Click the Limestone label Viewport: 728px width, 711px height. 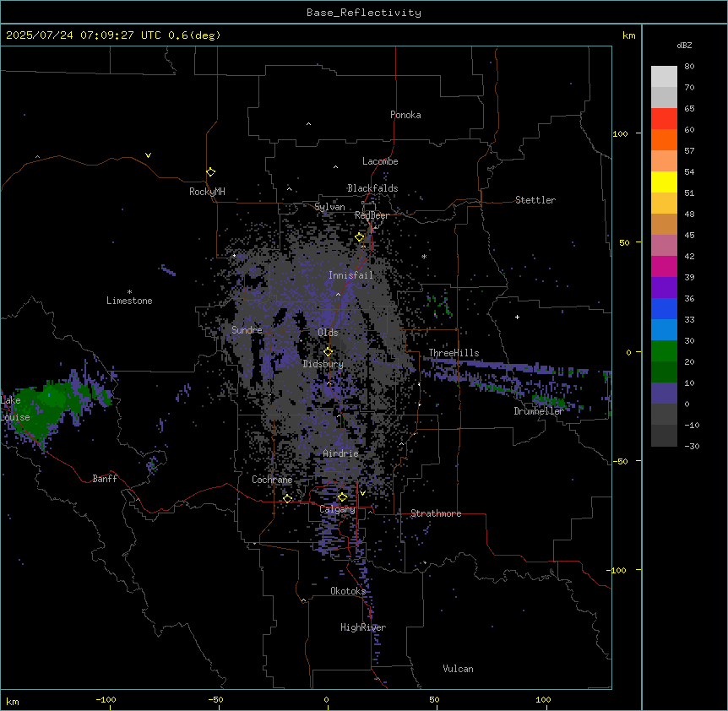[129, 301]
